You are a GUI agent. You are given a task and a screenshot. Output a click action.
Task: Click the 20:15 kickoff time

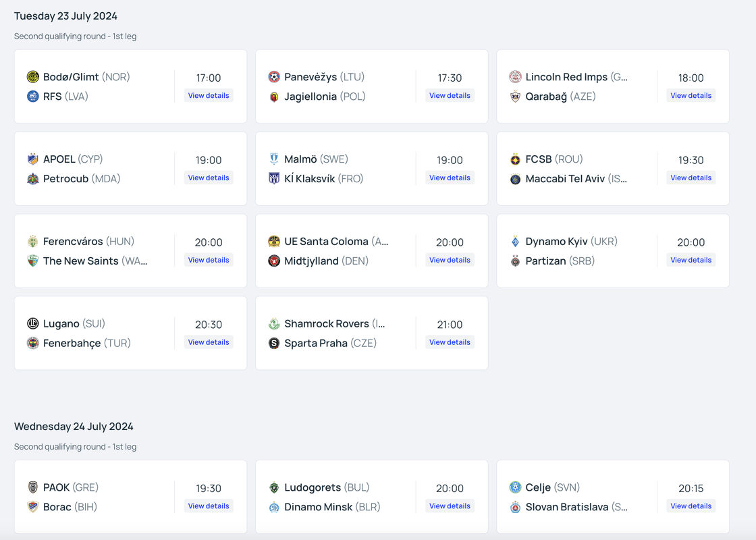pyautogui.click(x=691, y=489)
